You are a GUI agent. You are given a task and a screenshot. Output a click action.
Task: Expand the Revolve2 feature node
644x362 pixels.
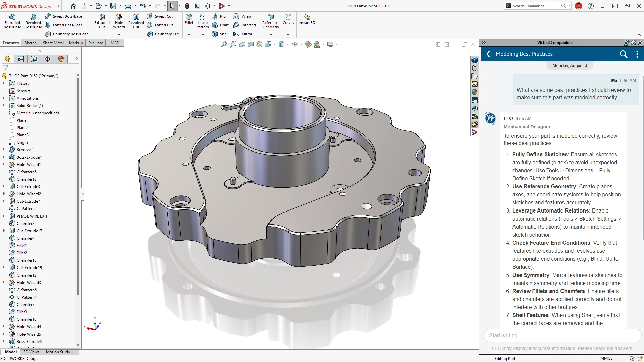pyautogui.click(x=4, y=150)
